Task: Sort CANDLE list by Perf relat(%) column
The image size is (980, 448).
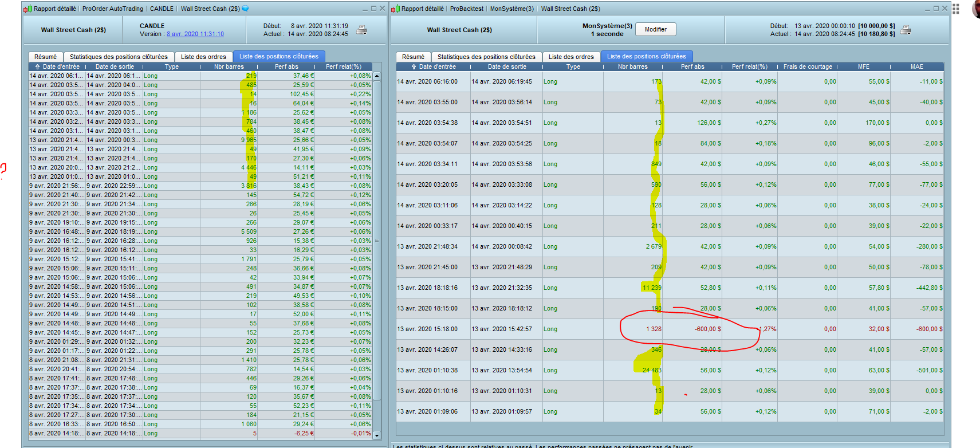Action: [344, 66]
